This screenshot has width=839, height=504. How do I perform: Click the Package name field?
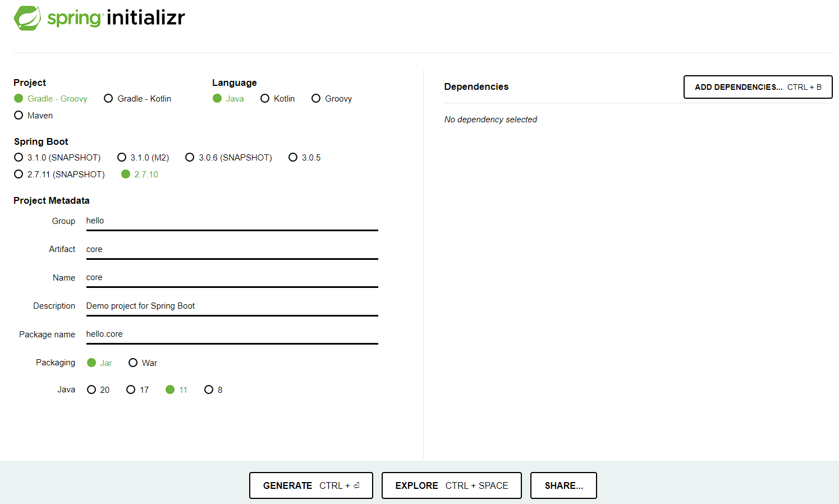(232, 335)
